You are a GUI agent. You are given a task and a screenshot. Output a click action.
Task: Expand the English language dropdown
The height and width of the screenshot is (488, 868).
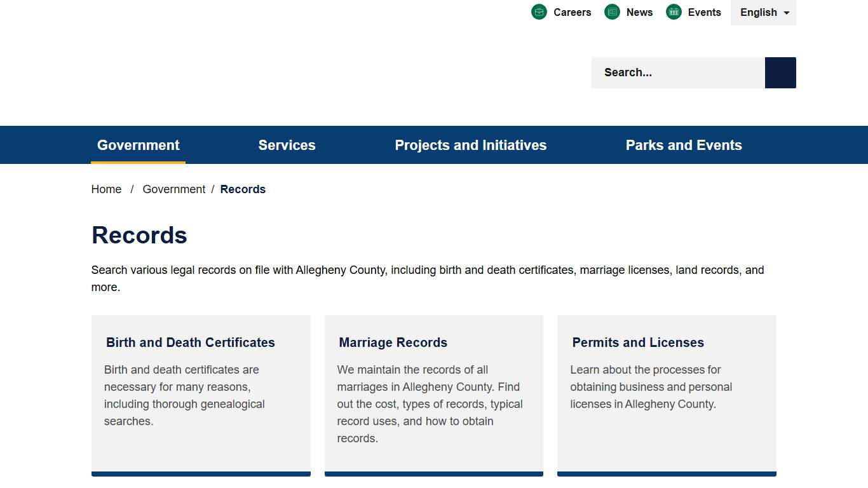click(763, 13)
